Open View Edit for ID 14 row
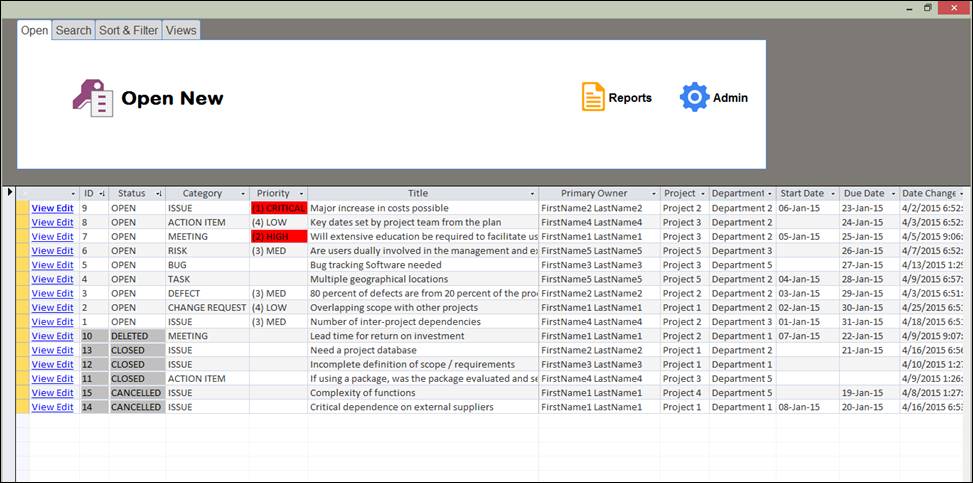Viewport: 973px width, 483px height. click(x=52, y=407)
